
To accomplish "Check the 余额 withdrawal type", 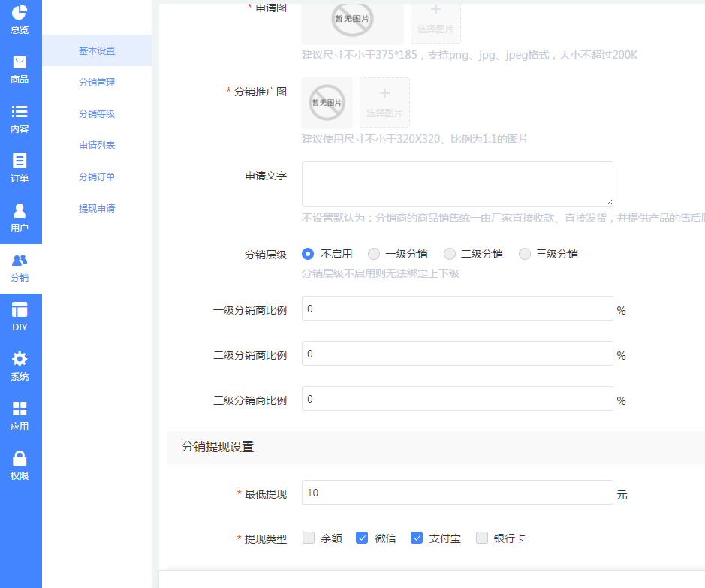I will tap(309, 538).
